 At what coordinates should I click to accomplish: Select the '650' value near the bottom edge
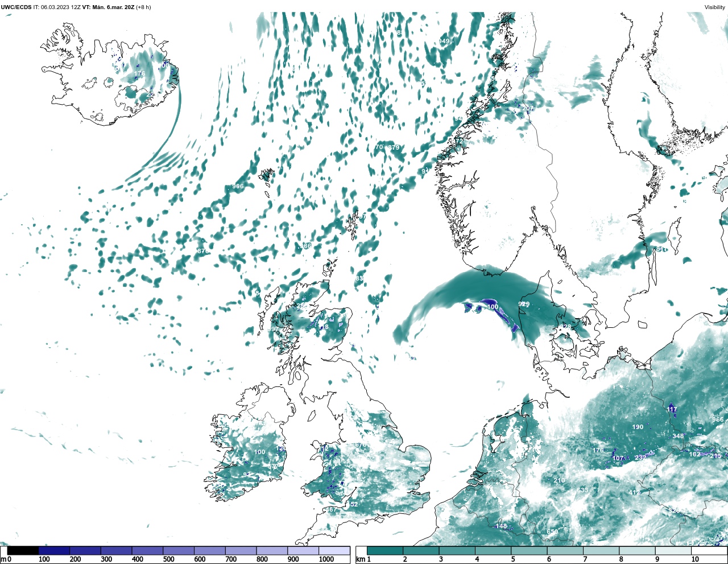[552, 532]
